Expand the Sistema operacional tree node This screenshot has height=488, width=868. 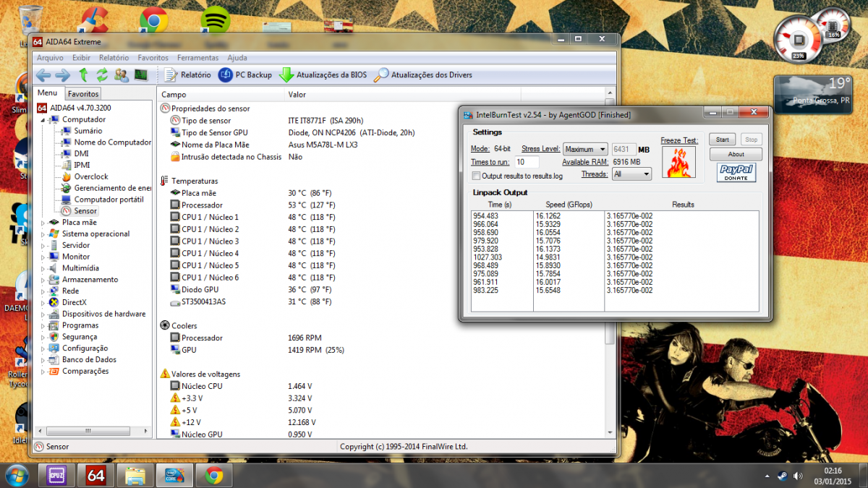pyautogui.click(x=43, y=234)
